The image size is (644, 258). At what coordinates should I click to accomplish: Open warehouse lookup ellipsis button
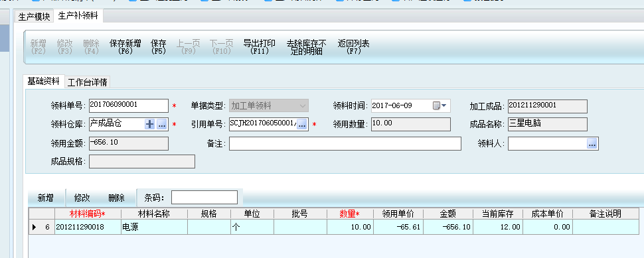pos(162,125)
